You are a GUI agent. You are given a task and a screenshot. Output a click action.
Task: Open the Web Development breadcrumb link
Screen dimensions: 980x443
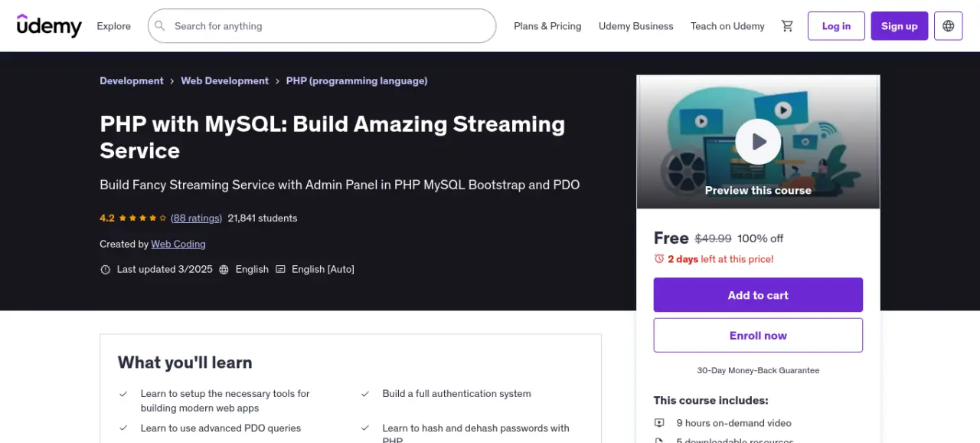pyautogui.click(x=224, y=81)
